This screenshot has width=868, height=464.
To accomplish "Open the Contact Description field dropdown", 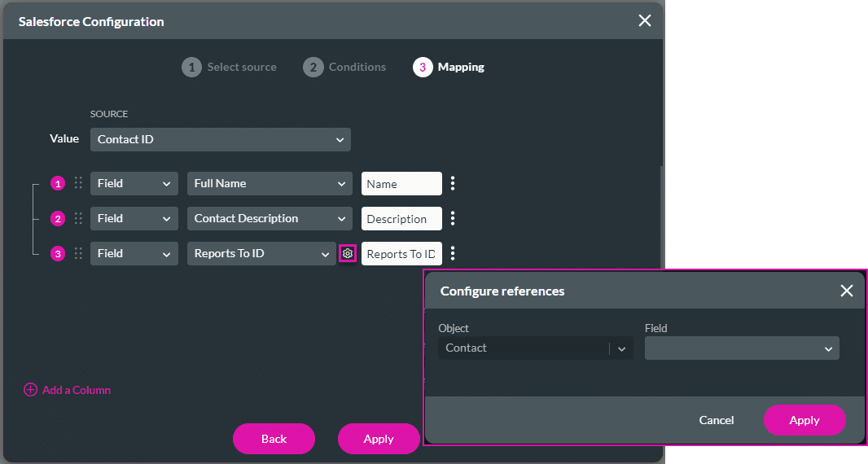I will (x=270, y=219).
